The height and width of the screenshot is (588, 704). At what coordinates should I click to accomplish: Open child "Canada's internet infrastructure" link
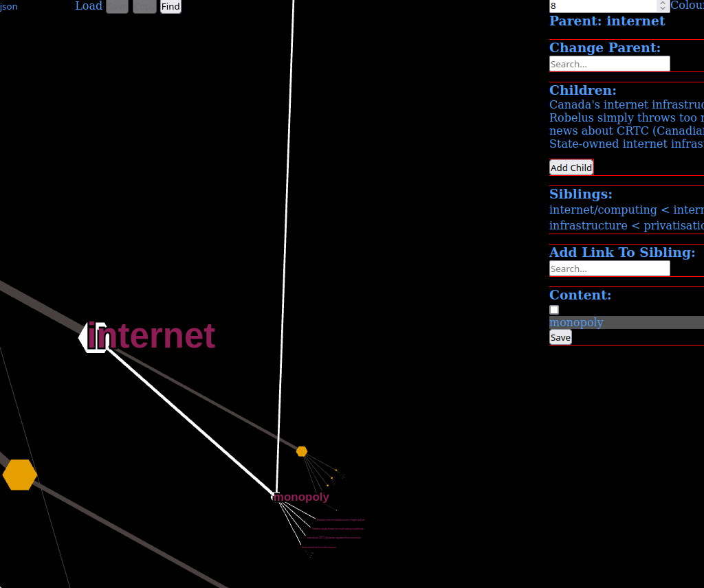point(626,104)
